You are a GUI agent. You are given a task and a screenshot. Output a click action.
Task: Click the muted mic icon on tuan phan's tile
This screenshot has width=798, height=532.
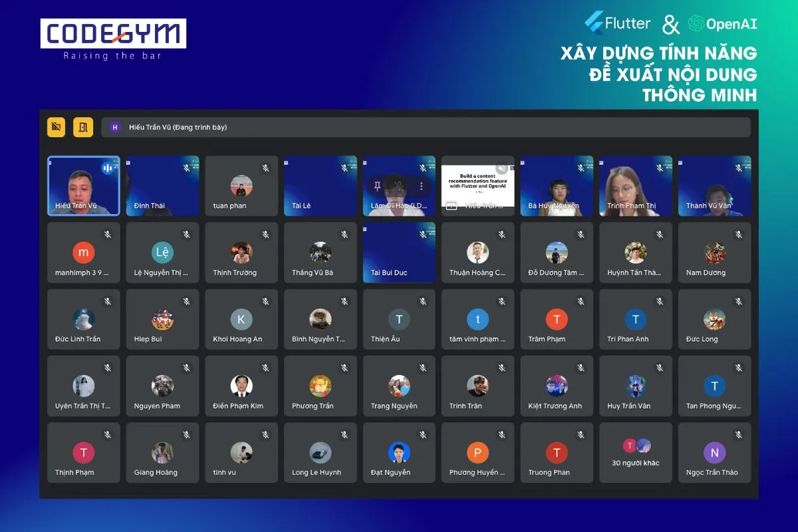[265, 168]
